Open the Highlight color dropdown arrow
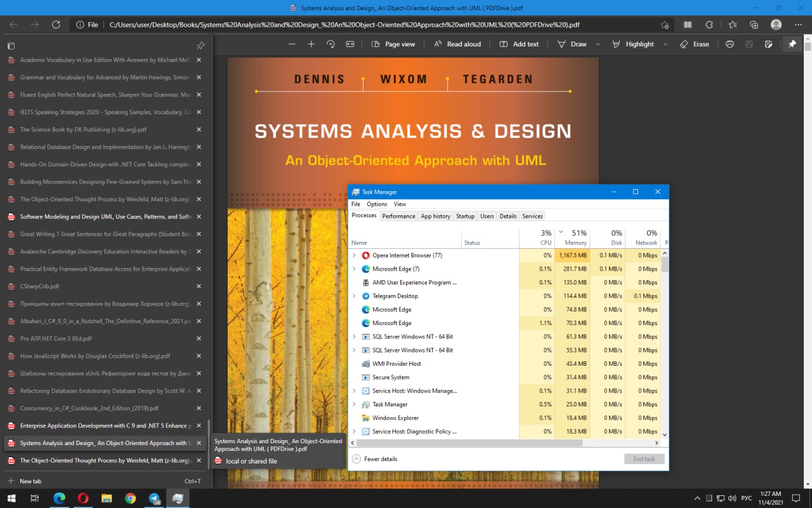812x508 pixels. pos(665,44)
